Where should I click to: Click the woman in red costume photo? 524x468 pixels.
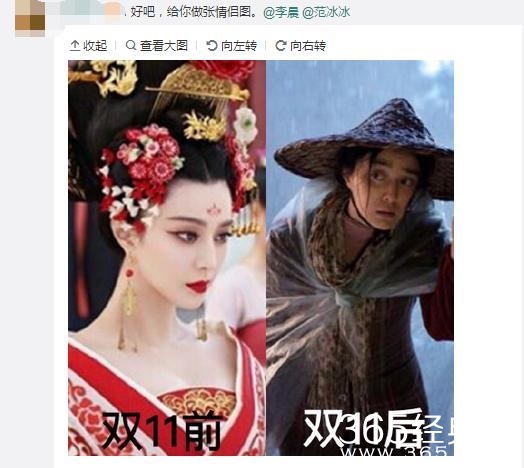coord(167,258)
